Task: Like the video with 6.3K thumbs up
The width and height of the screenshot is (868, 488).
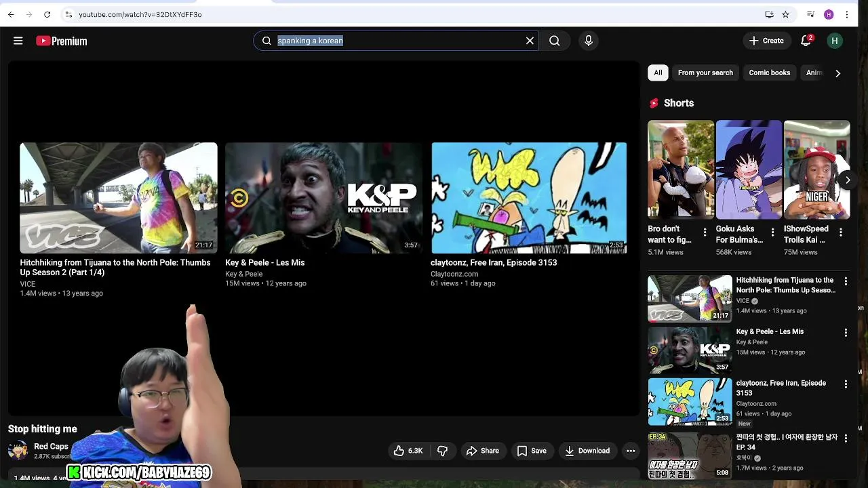Action: 408,451
